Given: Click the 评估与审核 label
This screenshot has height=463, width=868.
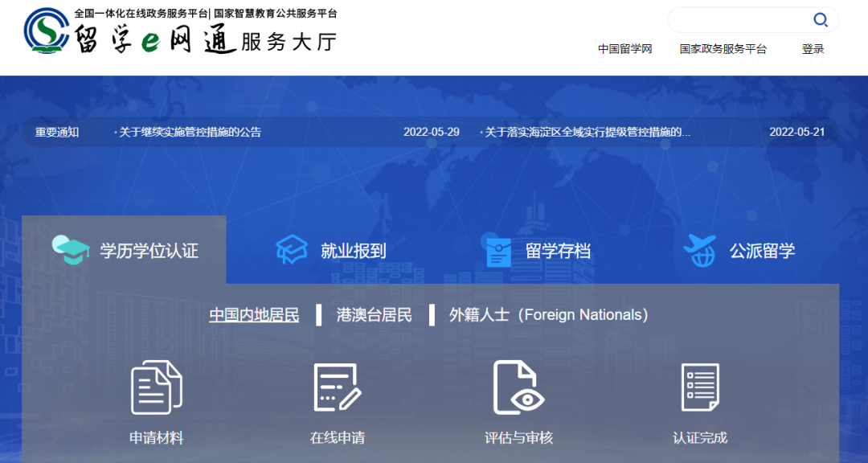Looking at the screenshot, I should click(x=518, y=438).
